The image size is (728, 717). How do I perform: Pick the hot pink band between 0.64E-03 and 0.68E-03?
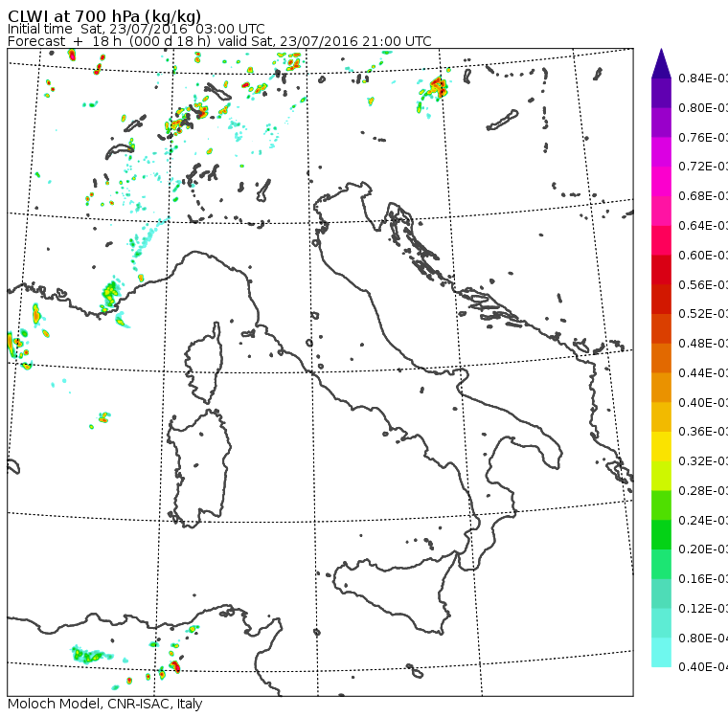[661, 211]
